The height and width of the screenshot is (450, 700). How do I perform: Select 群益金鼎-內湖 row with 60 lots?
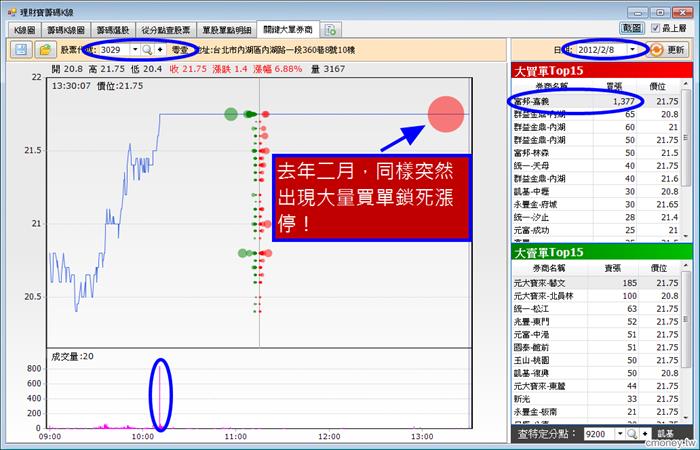[596, 127]
